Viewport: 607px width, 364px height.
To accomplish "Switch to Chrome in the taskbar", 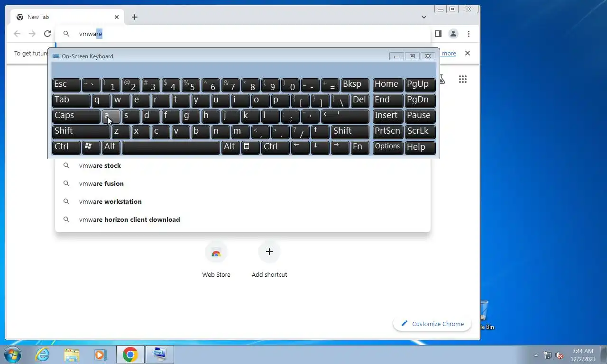I will [x=130, y=355].
